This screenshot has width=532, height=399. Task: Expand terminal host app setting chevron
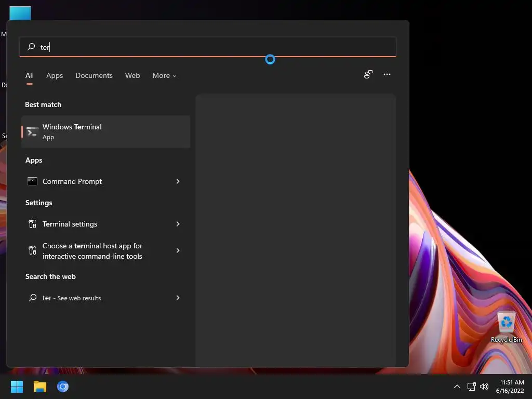coord(178,250)
